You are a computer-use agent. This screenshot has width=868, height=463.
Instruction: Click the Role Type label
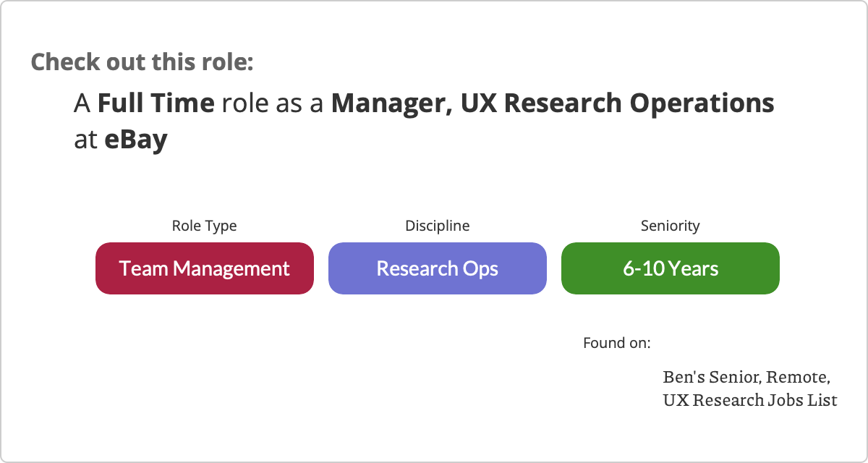[204, 226]
